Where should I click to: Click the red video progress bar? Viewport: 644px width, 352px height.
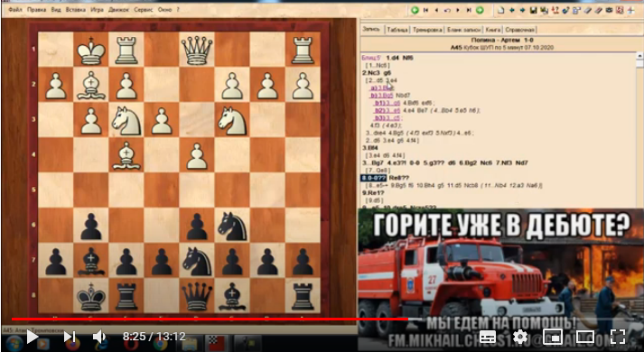point(210,319)
